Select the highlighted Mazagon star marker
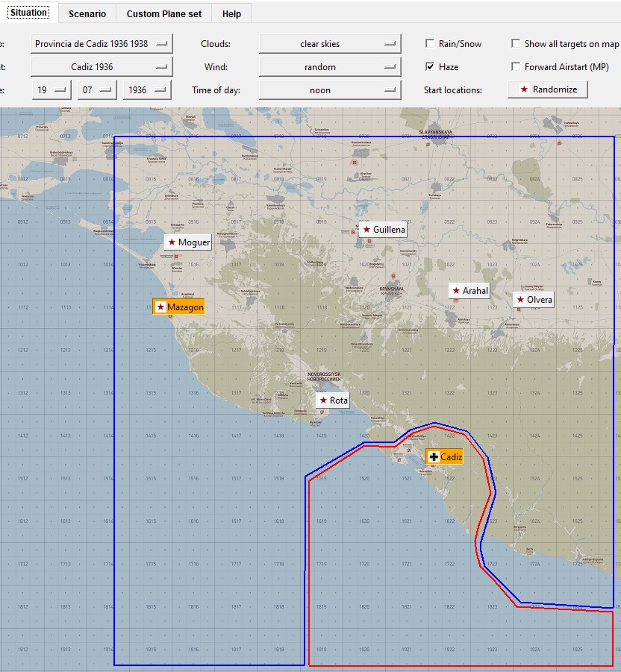Image resolution: width=621 pixels, height=672 pixels. tap(178, 307)
